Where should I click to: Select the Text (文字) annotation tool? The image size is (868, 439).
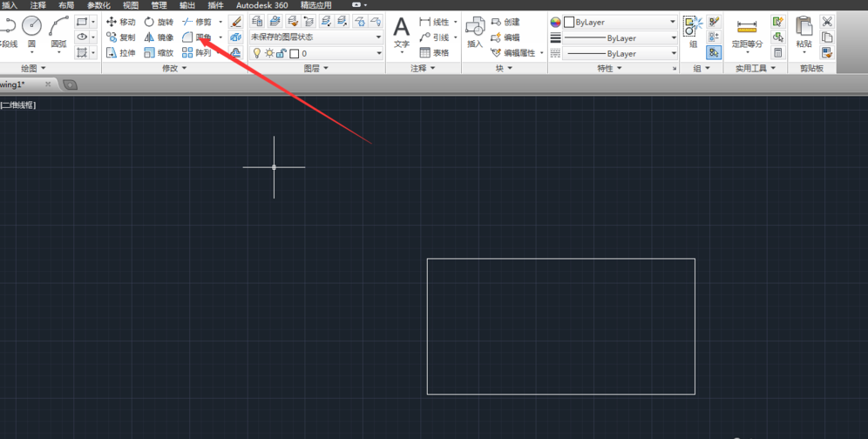(x=402, y=32)
